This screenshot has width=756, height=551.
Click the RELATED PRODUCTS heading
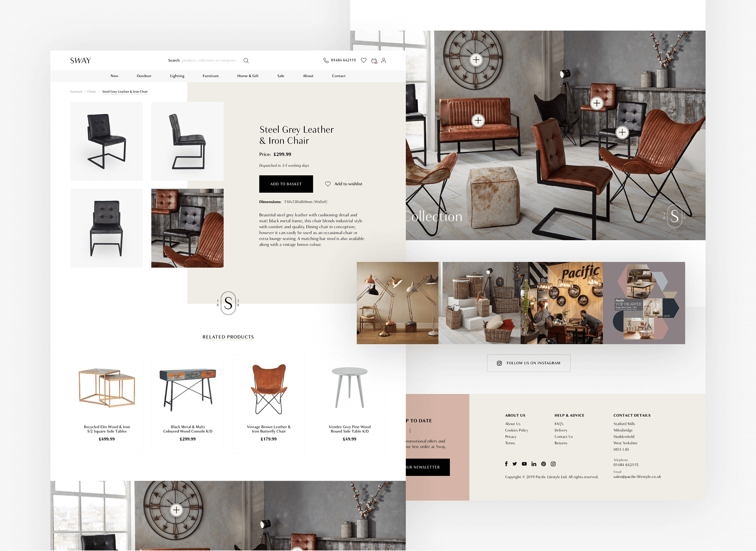tap(228, 337)
